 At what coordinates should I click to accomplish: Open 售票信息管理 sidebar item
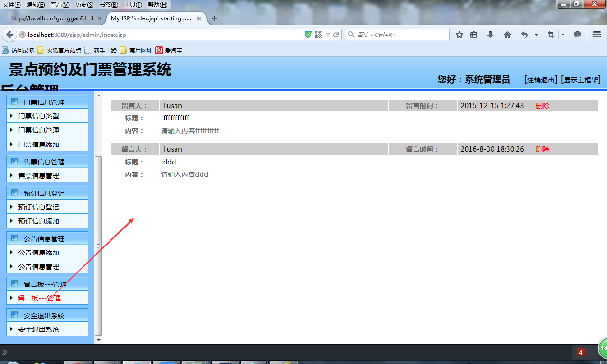pyautogui.click(x=39, y=176)
